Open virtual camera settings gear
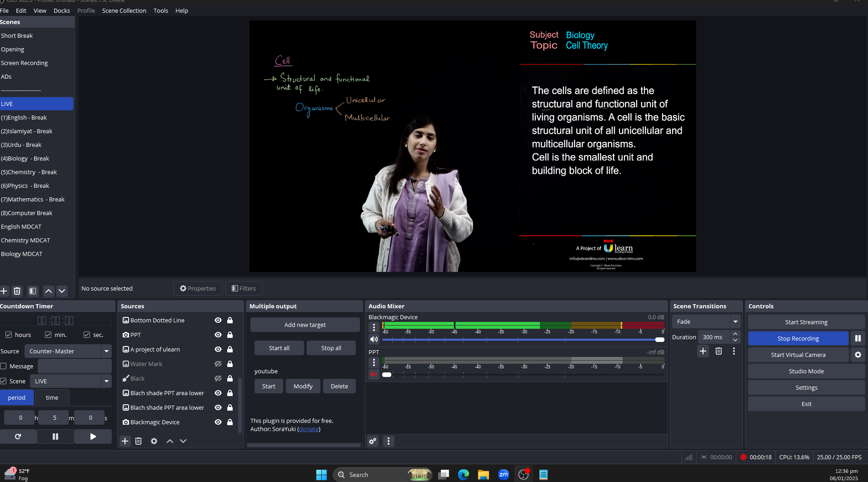The image size is (868, 482). tap(858, 355)
